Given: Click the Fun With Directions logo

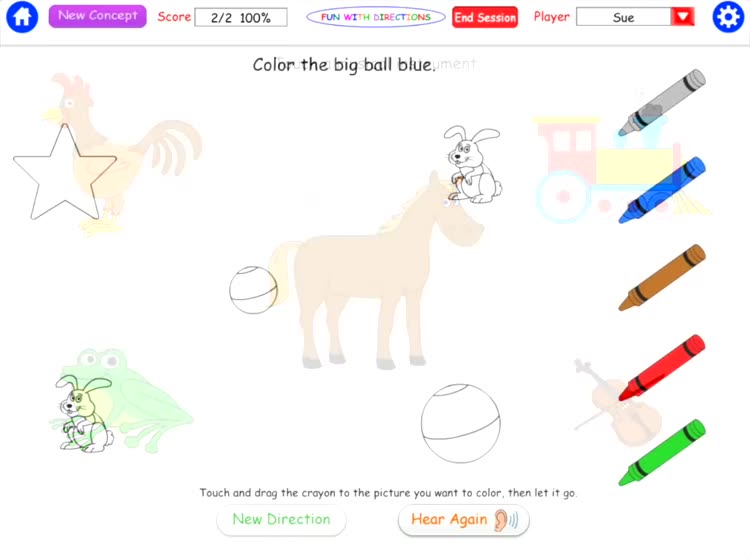Looking at the screenshot, I should tap(376, 17).
